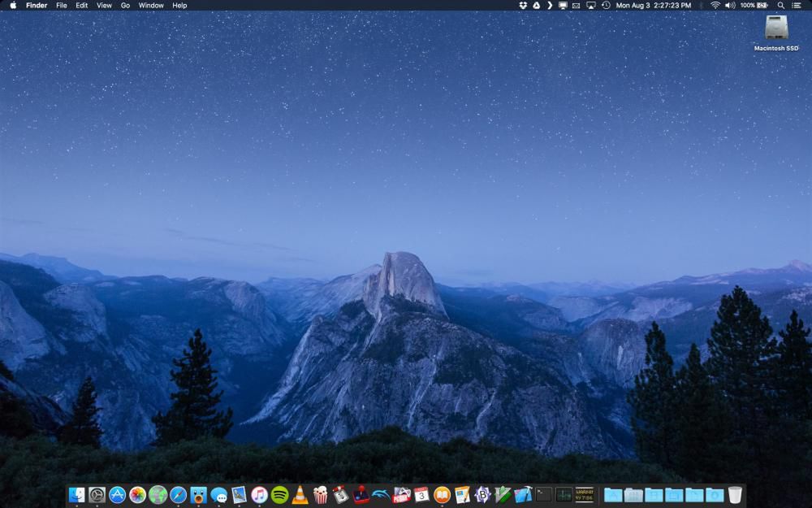The height and width of the screenshot is (508, 812).
Task: Show Notification Center list icon
Action: tap(797, 5)
